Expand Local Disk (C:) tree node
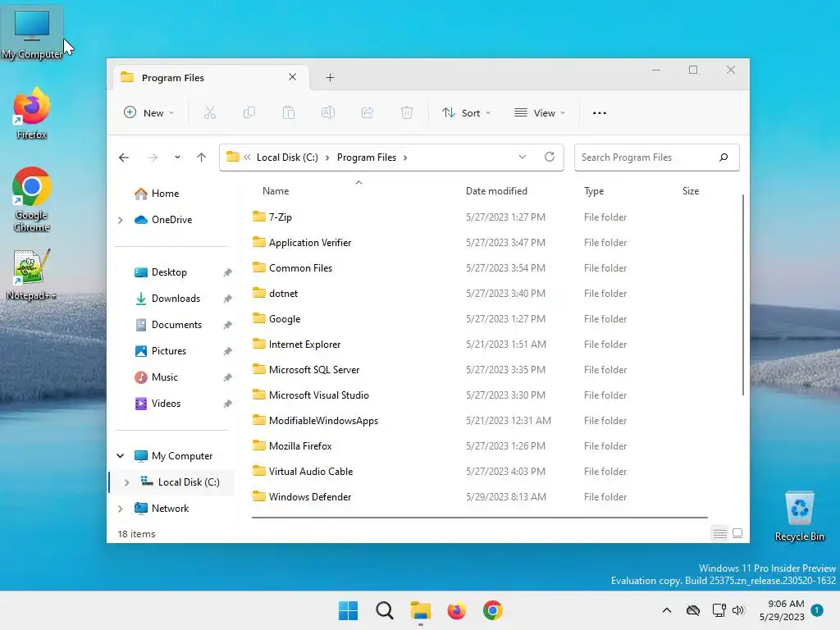The height and width of the screenshot is (630, 840). (127, 482)
